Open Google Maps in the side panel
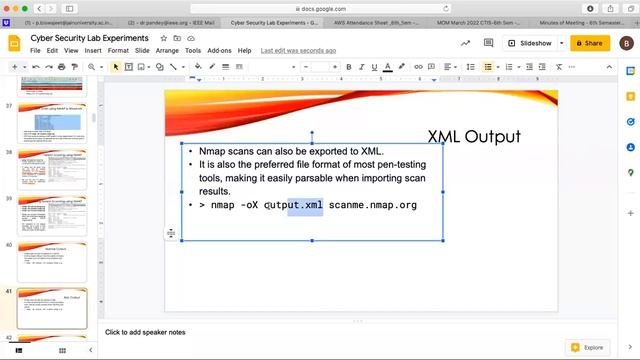Screen dimensions: 640x360 coord(631,173)
